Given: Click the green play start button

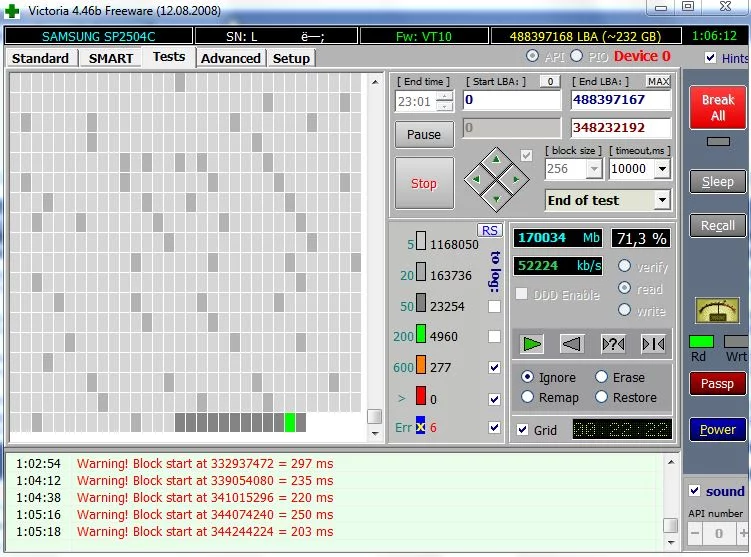Looking at the screenshot, I should [x=532, y=344].
